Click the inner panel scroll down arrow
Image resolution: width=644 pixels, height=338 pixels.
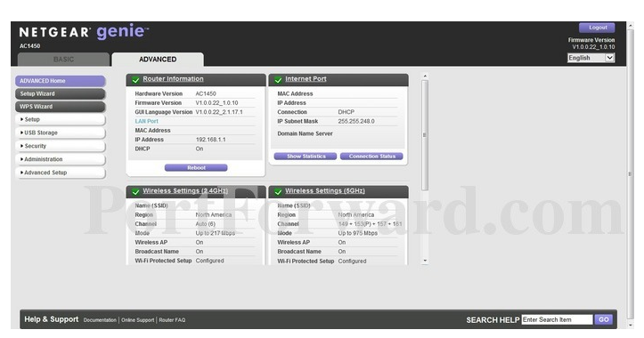425,261
